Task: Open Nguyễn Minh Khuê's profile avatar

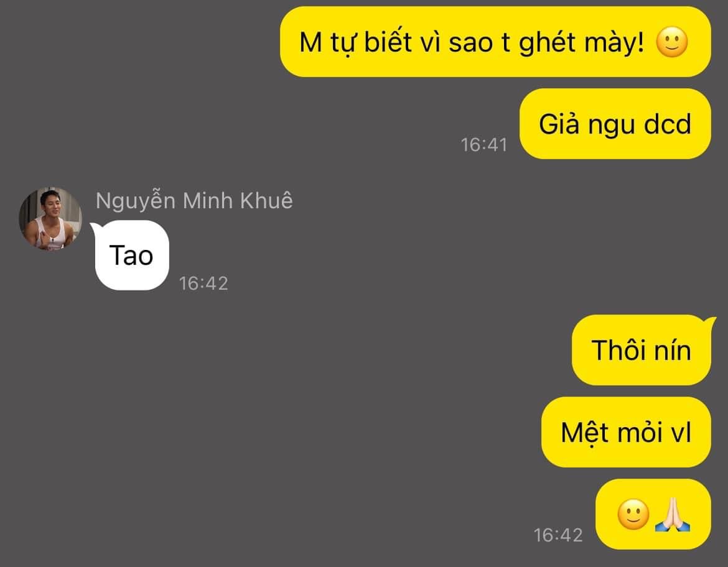Action: tap(50, 219)
